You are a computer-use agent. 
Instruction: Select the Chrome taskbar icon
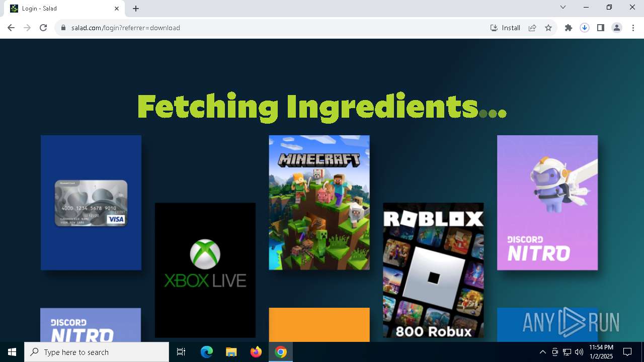281,352
